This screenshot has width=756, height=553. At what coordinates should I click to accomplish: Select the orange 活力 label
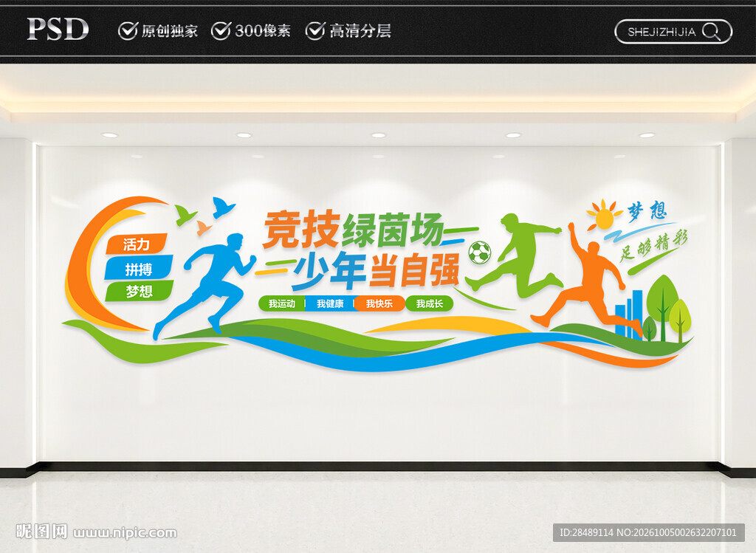click(x=137, y=244)
